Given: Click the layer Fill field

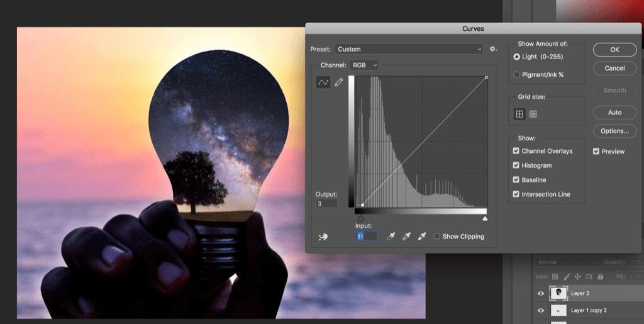Looking at the screenshot, I should (636, 277).
